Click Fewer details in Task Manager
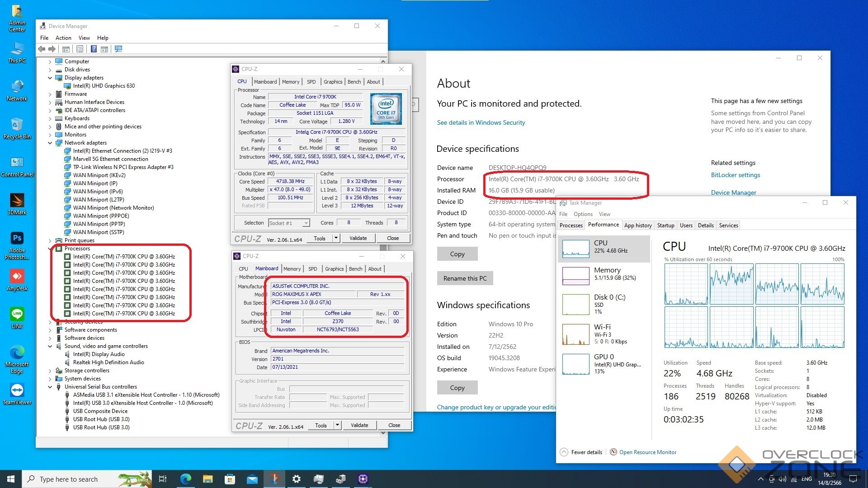The image size is (868, 488). 586,452
